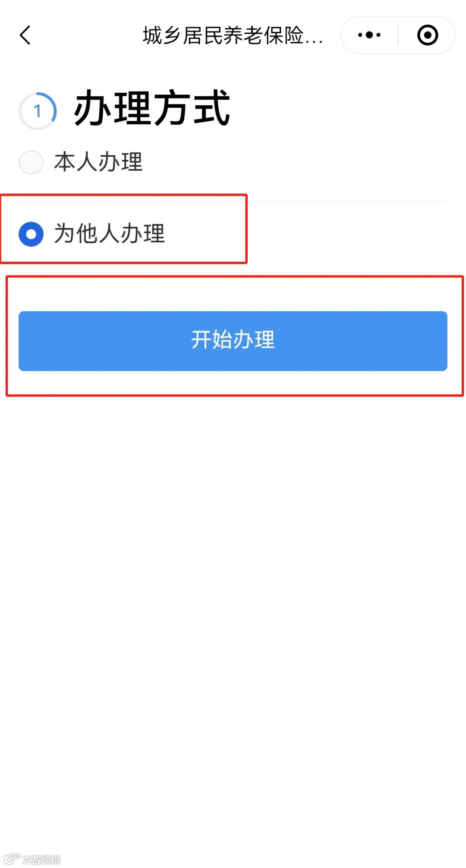Go back using the left arrow
Image resolution: width=466 pixels, height=868 pixels.
[x=25, y=35]
